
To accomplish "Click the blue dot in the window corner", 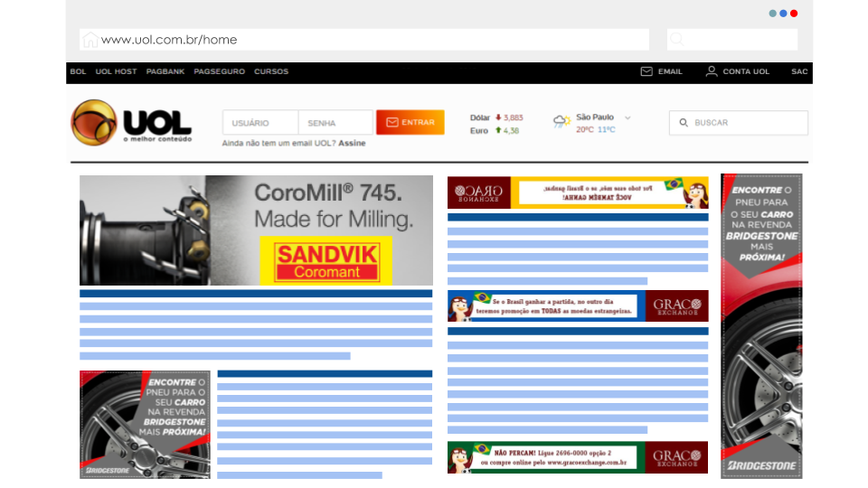I will coord(783,14).
